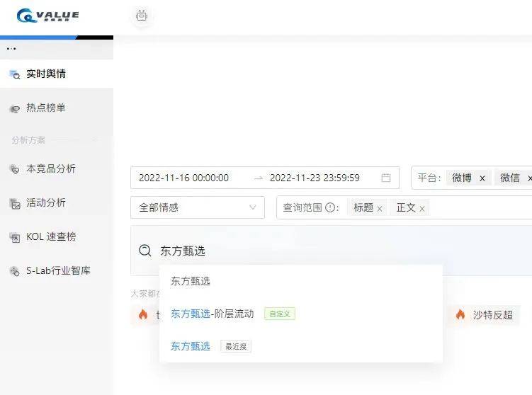The height and width of the screenshot is (395, 532).
Task: Click the 查询范围 info icon
Action: pyautogui.click(x=330, y=207)
